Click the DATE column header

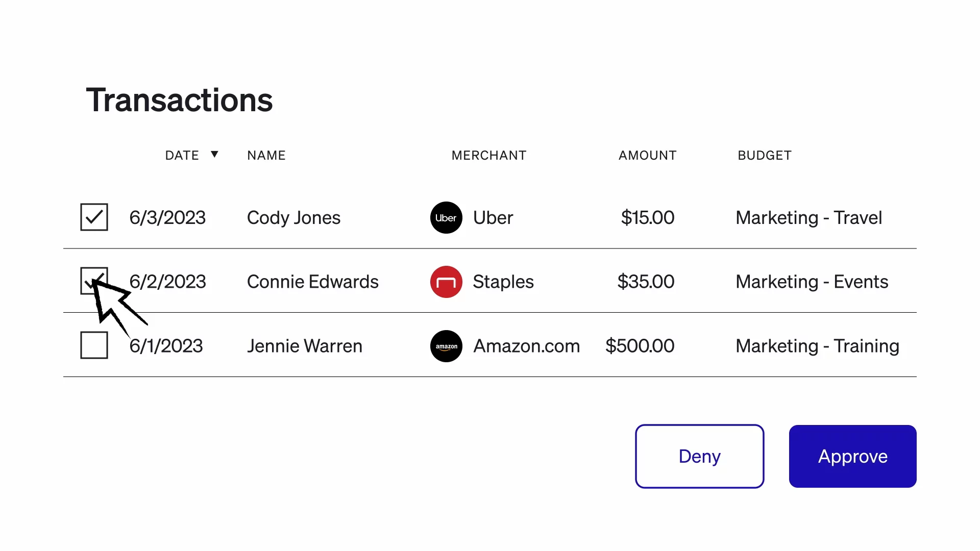click(x=182, y=156)
